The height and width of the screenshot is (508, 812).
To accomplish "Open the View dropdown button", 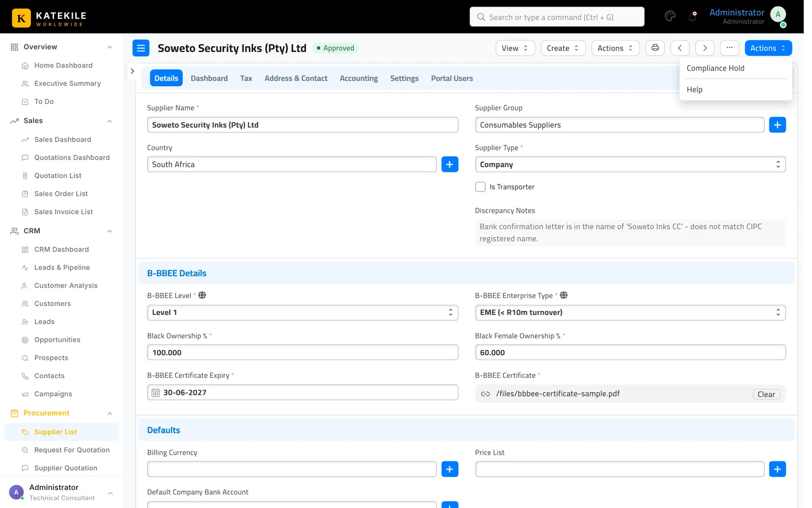I will pyautogui.click(x=515, y=48).
